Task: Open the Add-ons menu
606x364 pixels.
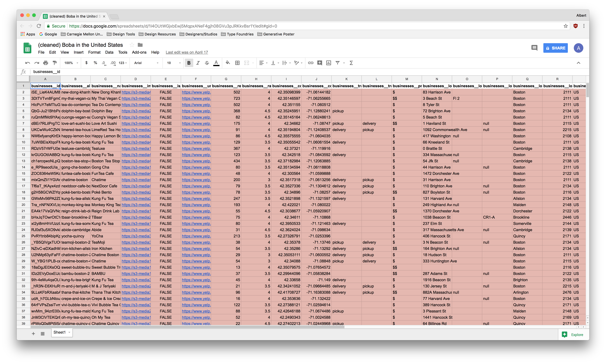Action: [x=139, y=52]
